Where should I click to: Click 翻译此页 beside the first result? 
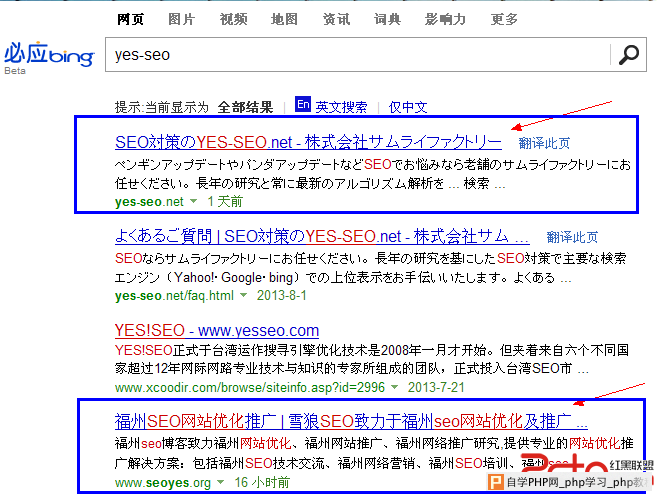(544, 143)
